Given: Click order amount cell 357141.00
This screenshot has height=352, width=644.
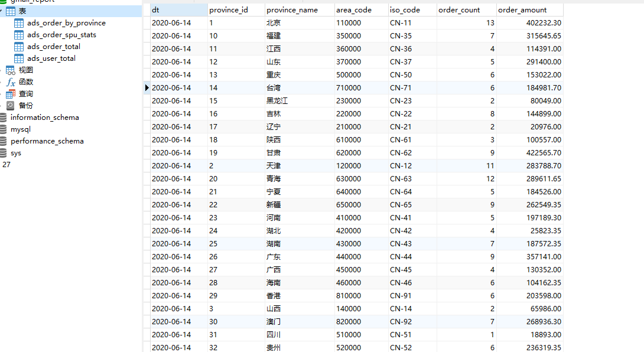Looking at the screenshot, I should pyautogui.click(x=530, y=257).
